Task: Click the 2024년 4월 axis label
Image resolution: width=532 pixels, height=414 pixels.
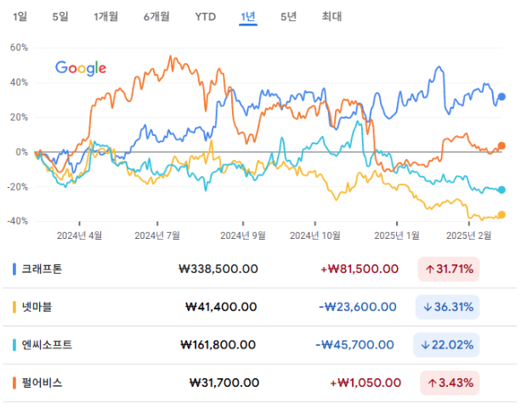Action: tap(79, 235)
